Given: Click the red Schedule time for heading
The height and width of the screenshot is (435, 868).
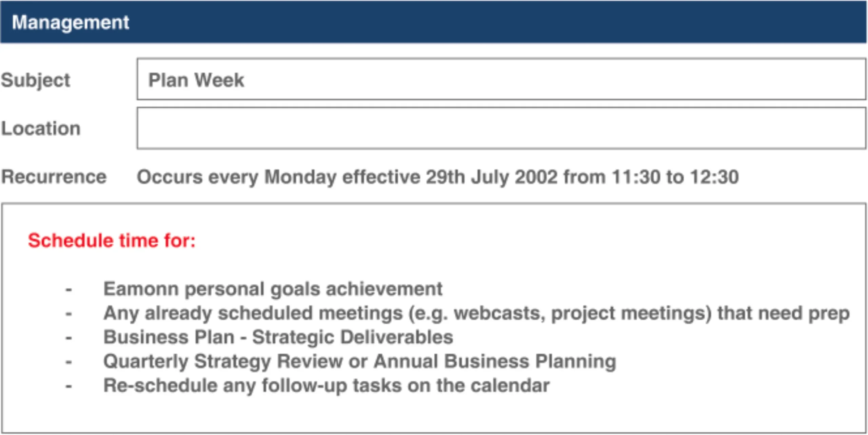Looking at the screenshot, I should (x=112, y=241).
